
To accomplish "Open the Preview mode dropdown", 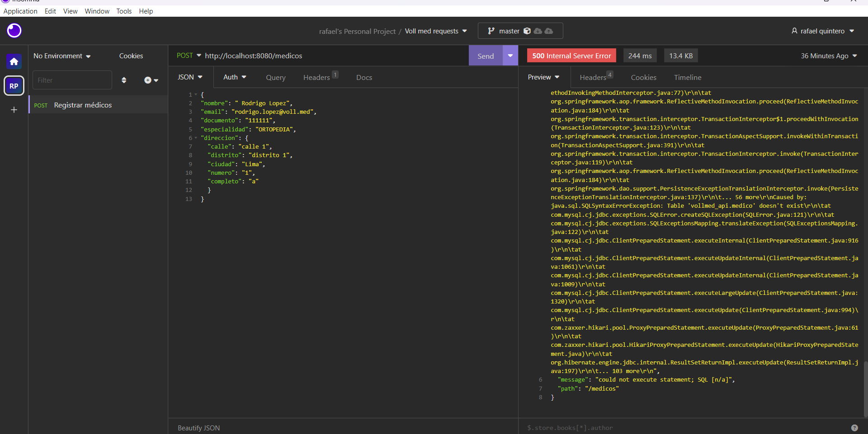I will (543, 77).
